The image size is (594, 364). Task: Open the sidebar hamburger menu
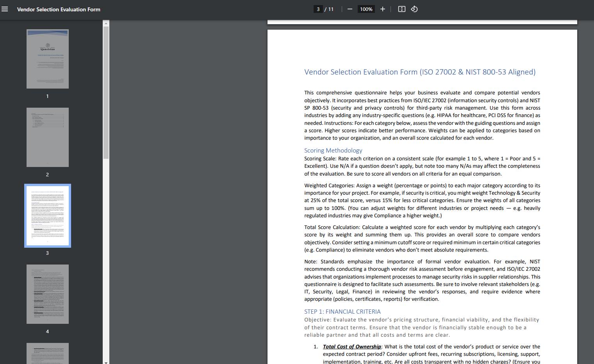coord(5,9)
